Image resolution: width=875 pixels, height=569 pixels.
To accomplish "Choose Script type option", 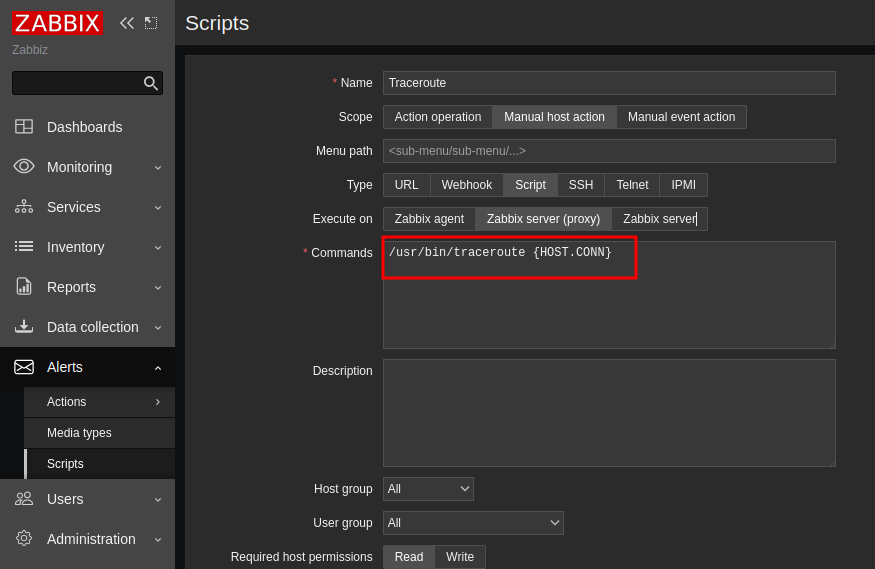I will [x=530, y=185].
